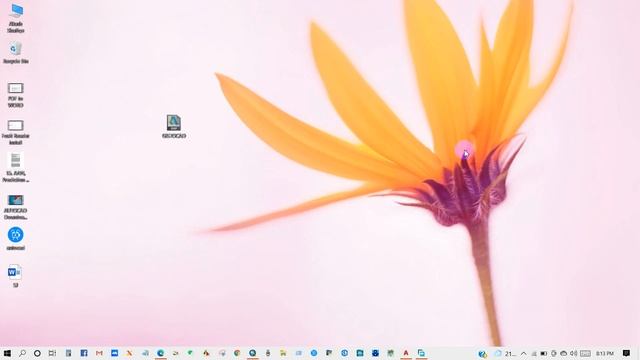Open the AutoCAD file in desktop center
The image size is (640, 360).
tap(174, 127)
